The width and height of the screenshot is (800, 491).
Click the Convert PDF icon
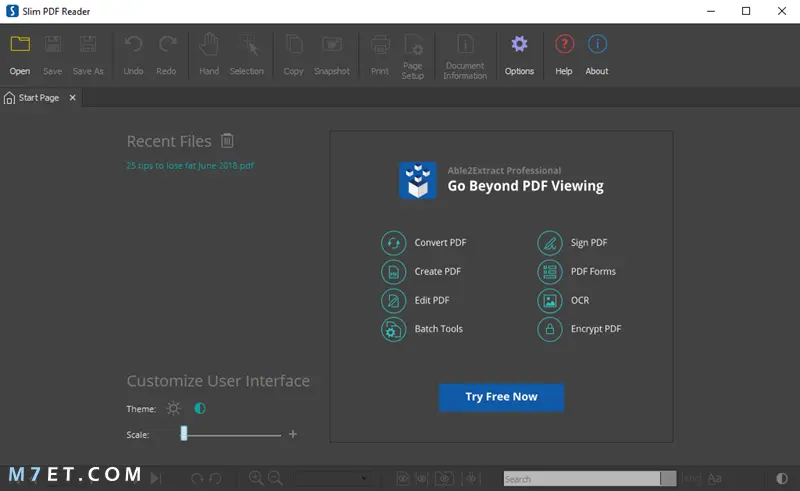[393, 243]
